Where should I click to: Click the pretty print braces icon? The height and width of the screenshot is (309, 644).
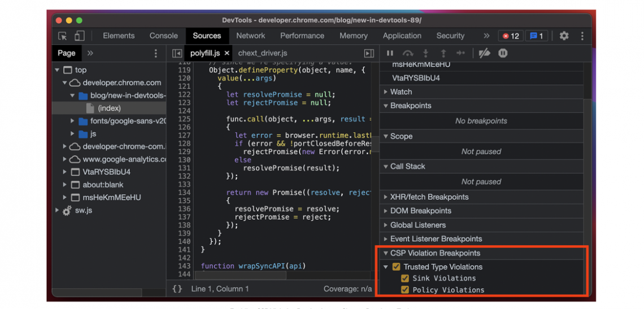pyautogui.click(x=177, y=289)
